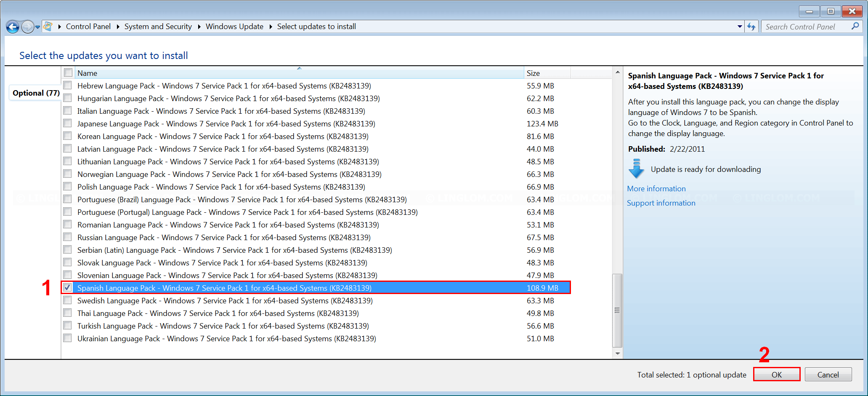Select the Optional (77) tab
The width and height of the screenshot is (868, 396).
pos(36,93)
